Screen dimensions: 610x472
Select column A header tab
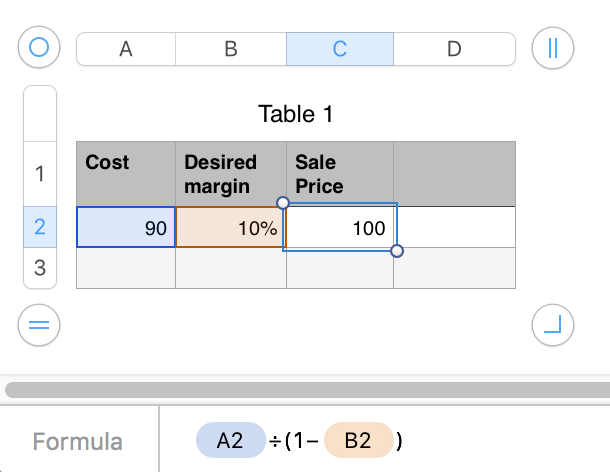[126, 49]
